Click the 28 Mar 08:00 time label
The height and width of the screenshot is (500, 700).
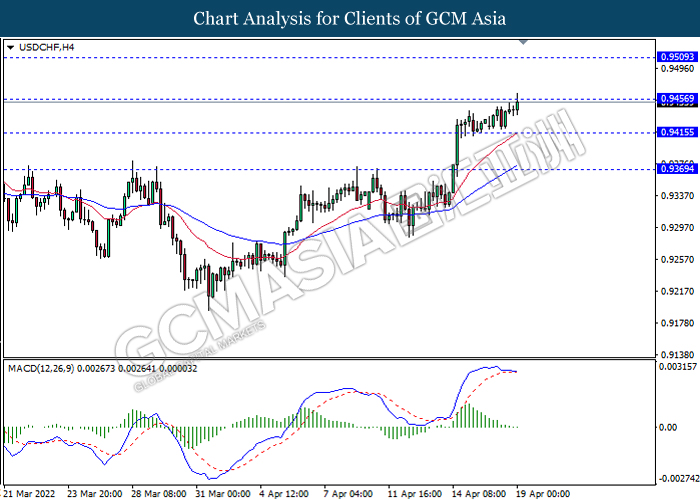(x=159, y=494)
